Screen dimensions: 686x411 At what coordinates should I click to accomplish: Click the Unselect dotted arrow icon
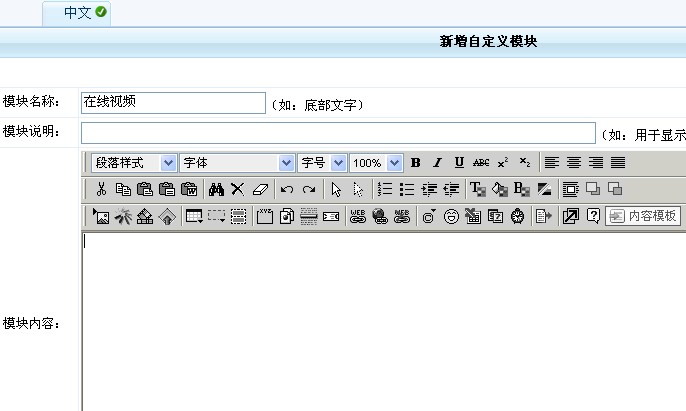[358, 189]
